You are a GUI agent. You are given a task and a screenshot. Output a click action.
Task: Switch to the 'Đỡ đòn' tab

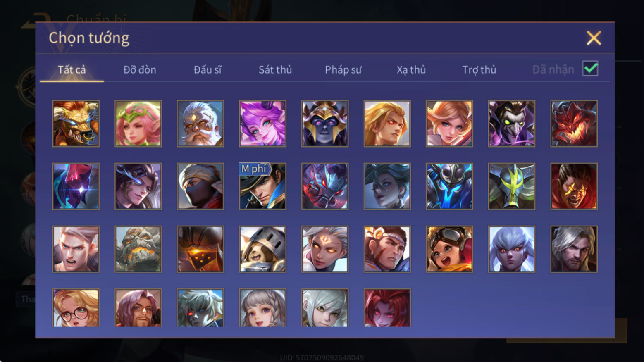pos(140,69)
